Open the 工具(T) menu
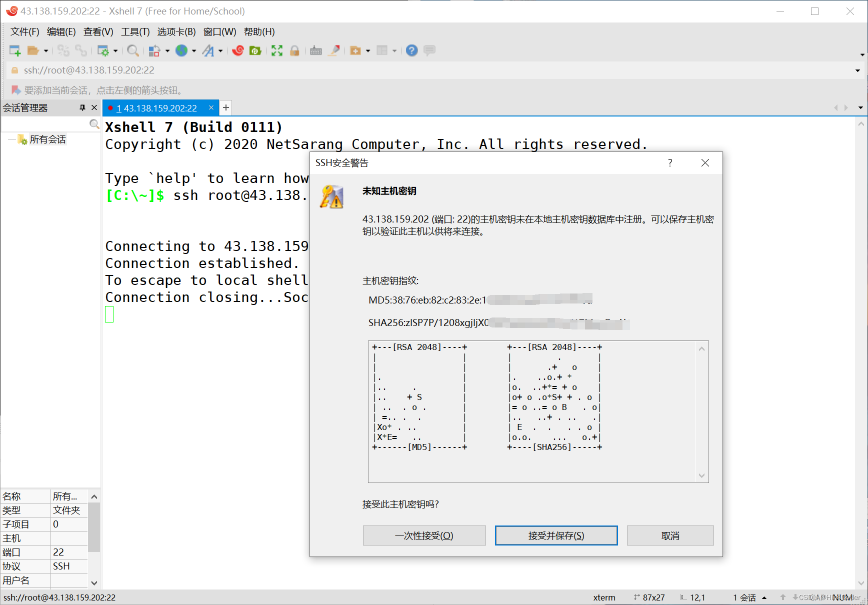868x605 pixels. pyautogui.click(x=135, y=32)
